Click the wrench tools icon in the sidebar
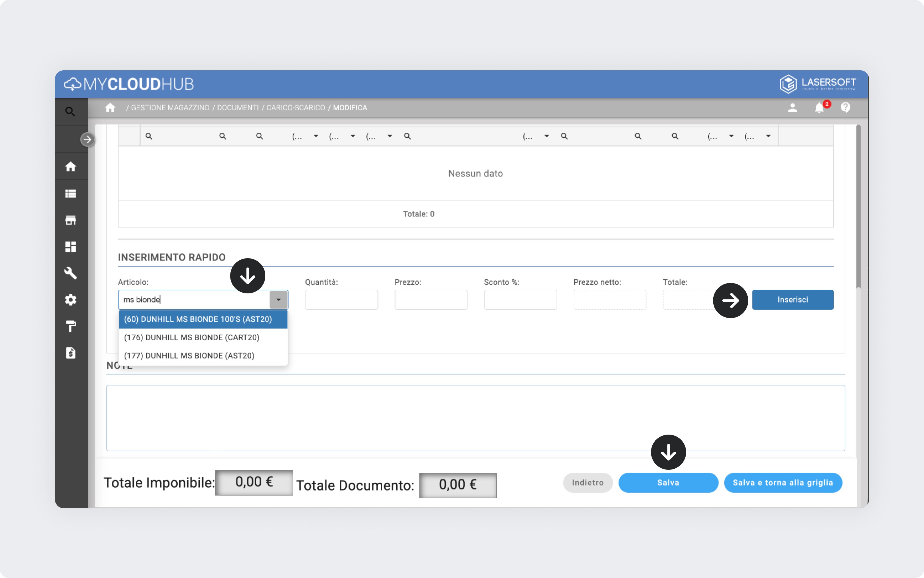The height and width of the screenshot is (578, 924). [x=71, y=273]
